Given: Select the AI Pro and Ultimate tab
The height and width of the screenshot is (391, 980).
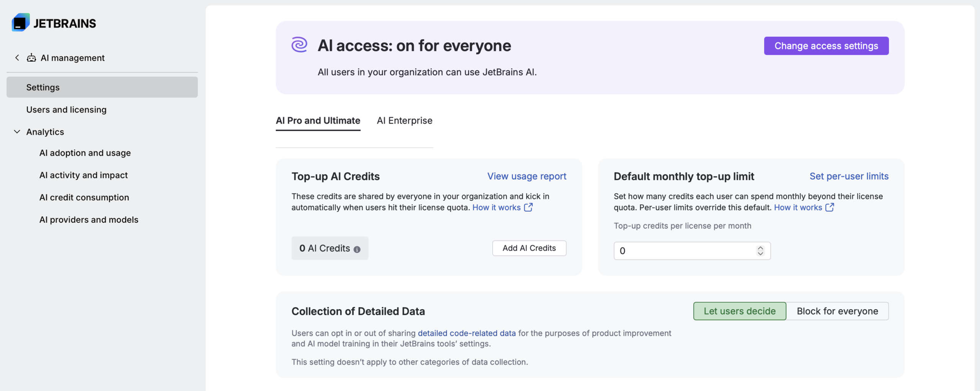Looking at the screenshot, I should click(318, 121).
